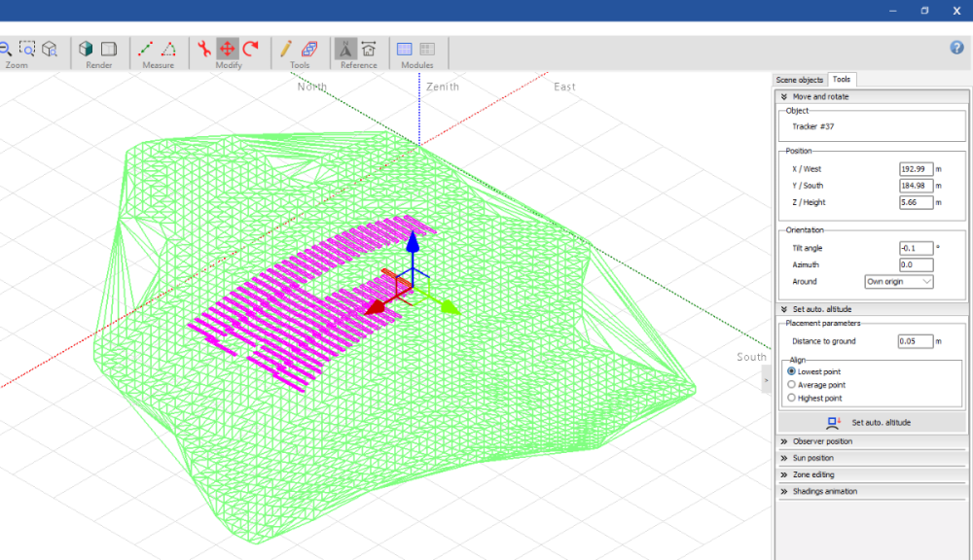This screenshot has height=560, width=973.
Task: Click the Distance to ground input field
Action: tap(916, 341)
